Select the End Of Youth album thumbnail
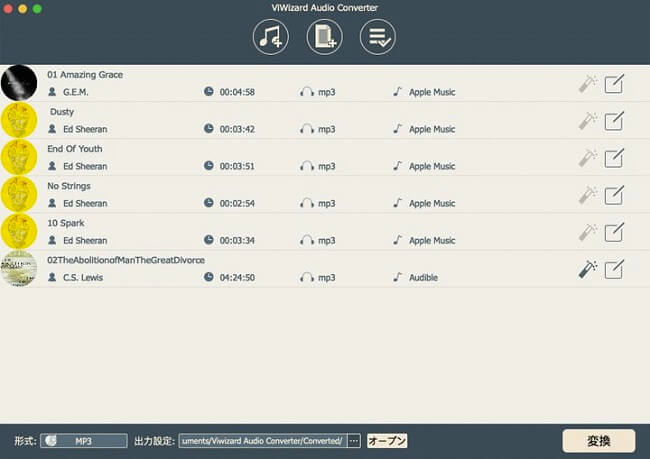Image resolution: width=650 pixels, height=459 pixels. tap(19, 157)
